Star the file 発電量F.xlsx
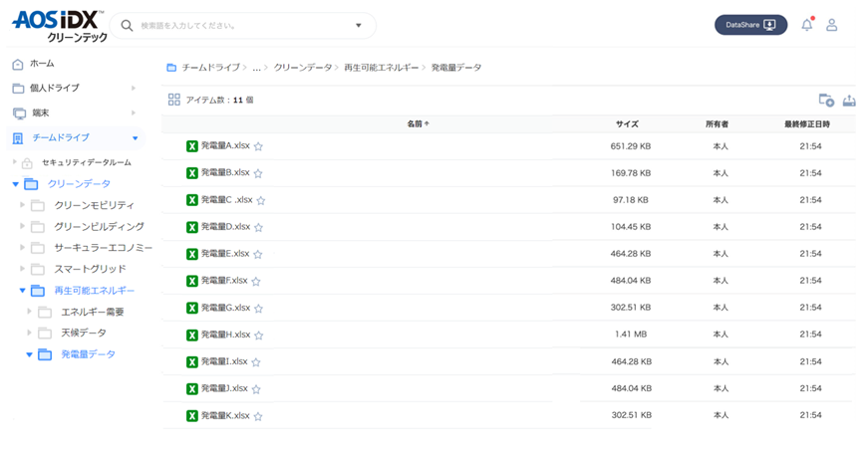This screenshot has width=868, height=452. (256, 281)
